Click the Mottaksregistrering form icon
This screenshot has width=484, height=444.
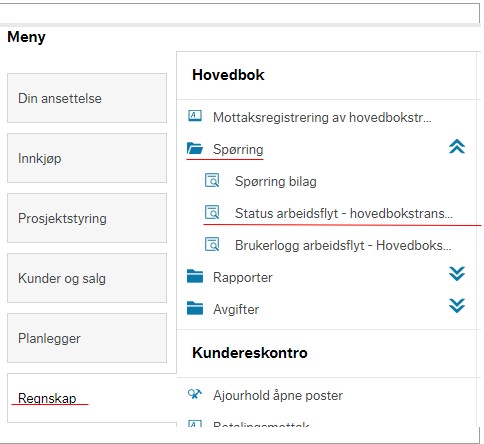coord(195,116)
